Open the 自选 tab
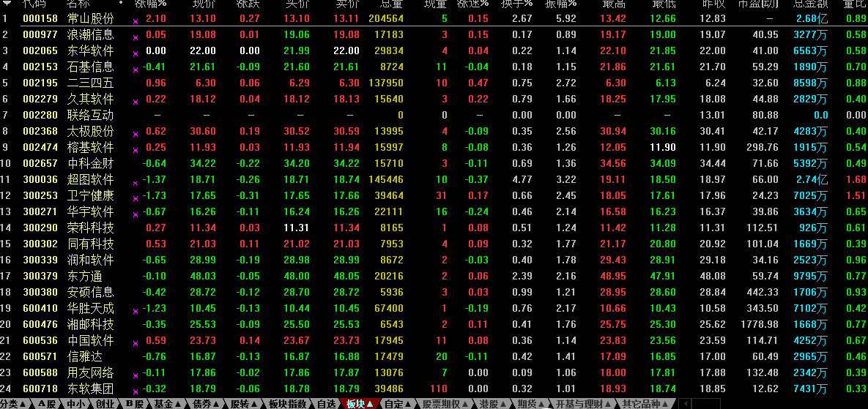The image size is (868, 409). (326, 404)
